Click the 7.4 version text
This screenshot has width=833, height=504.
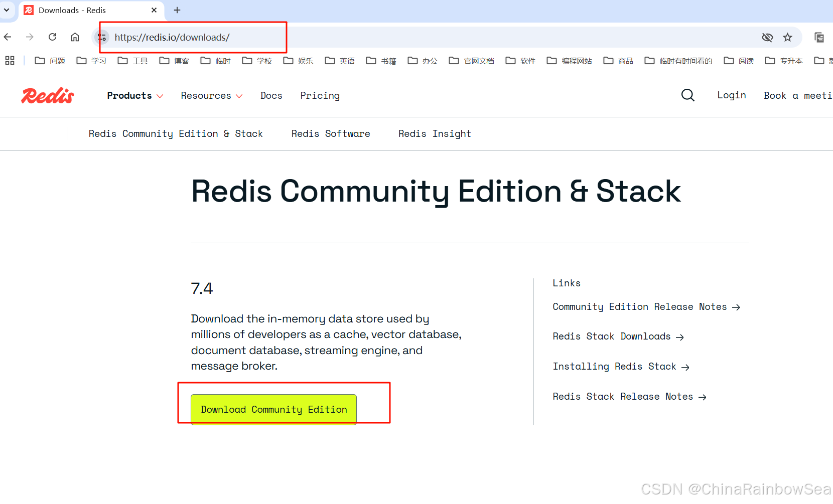coord(202,288)
